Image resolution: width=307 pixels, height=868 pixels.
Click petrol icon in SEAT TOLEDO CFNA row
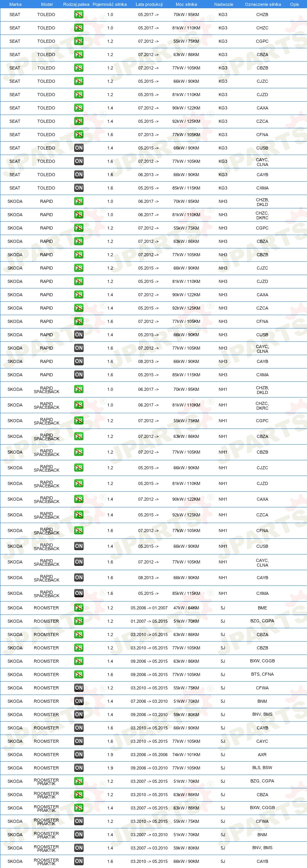[79, 135]
